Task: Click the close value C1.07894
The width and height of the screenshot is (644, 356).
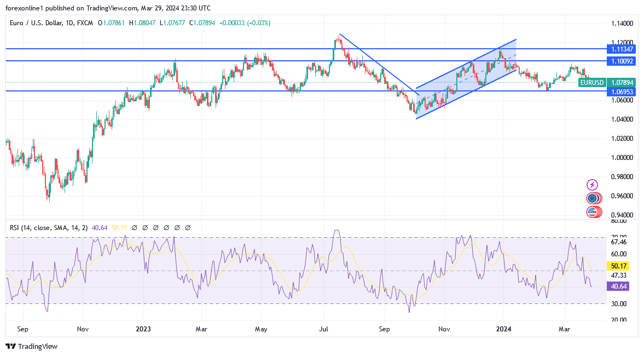Action: coord(202,23)
